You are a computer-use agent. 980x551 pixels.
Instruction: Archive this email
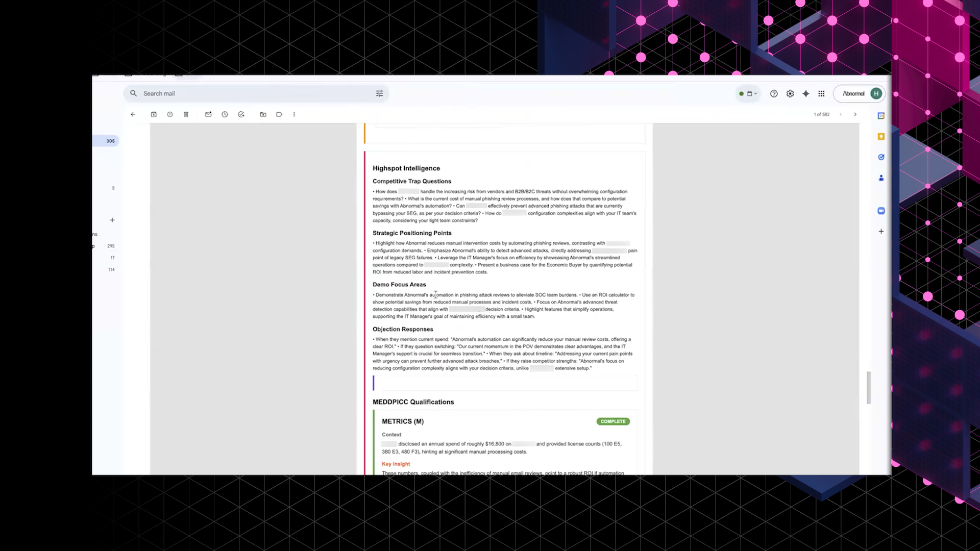[154, 114]
